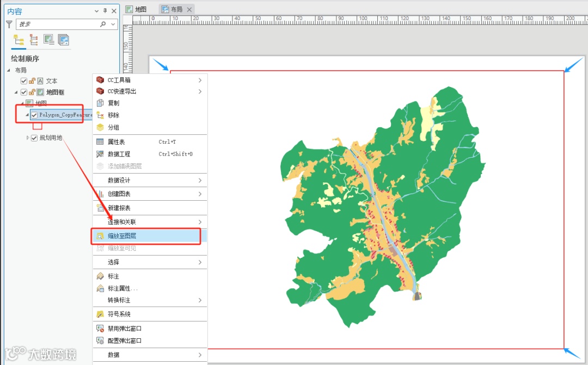
Task: Click the lock icon next to 文本
Action: [x=32, y=81]
